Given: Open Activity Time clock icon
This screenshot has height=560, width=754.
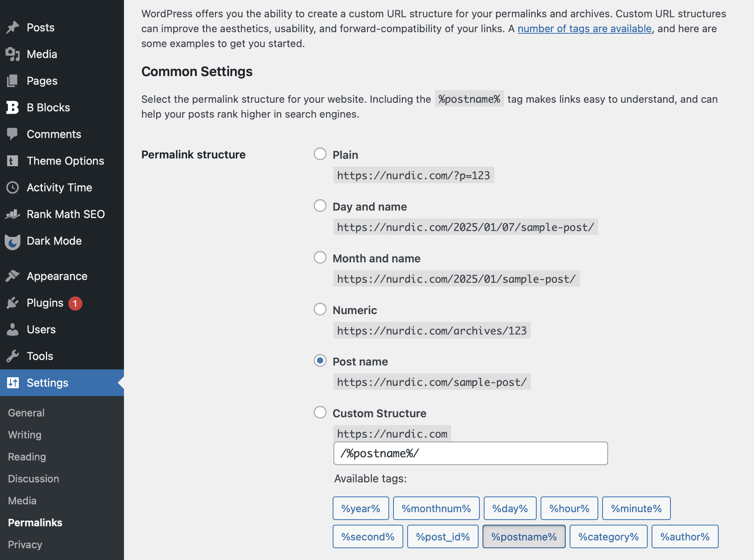Looking at the screenshot, I should point(13,187).
